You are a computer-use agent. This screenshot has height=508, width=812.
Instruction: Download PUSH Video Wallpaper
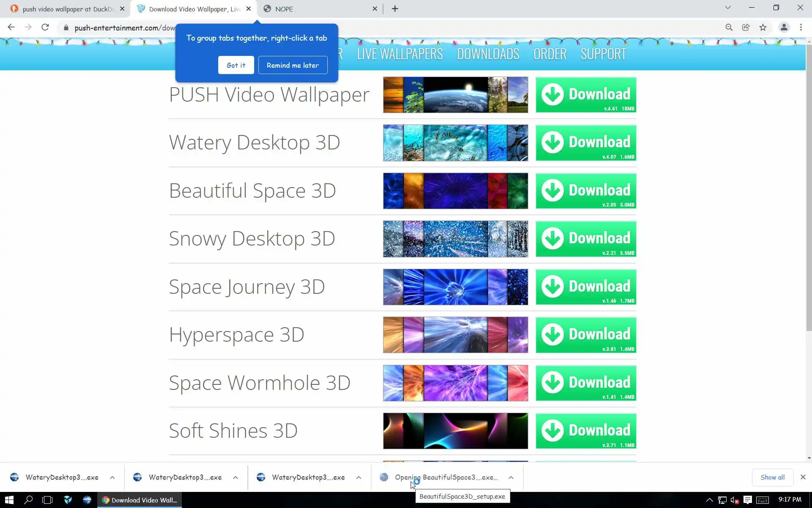586,95
